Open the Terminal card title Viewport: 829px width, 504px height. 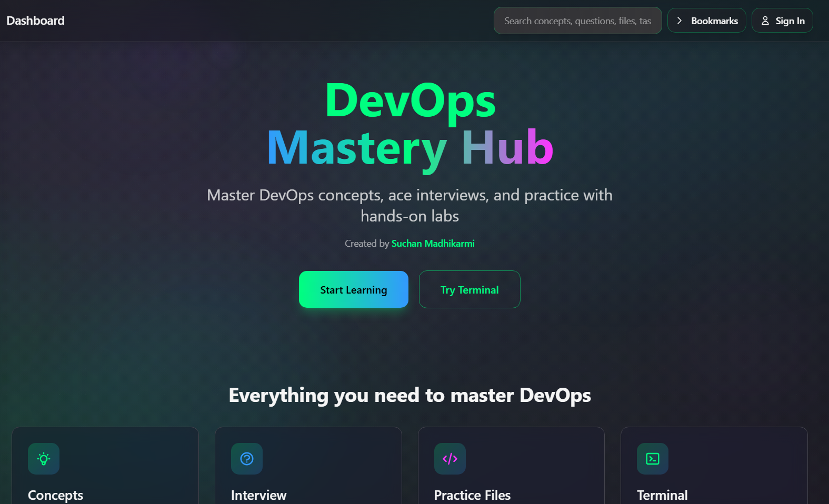pyautogui.click(x=662, y=495)
